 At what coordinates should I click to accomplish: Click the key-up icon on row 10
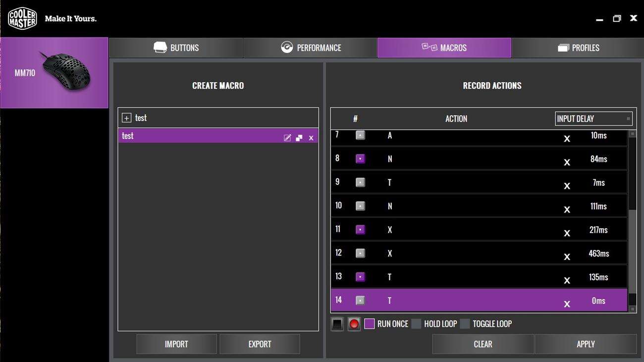[x=360, y=206]
